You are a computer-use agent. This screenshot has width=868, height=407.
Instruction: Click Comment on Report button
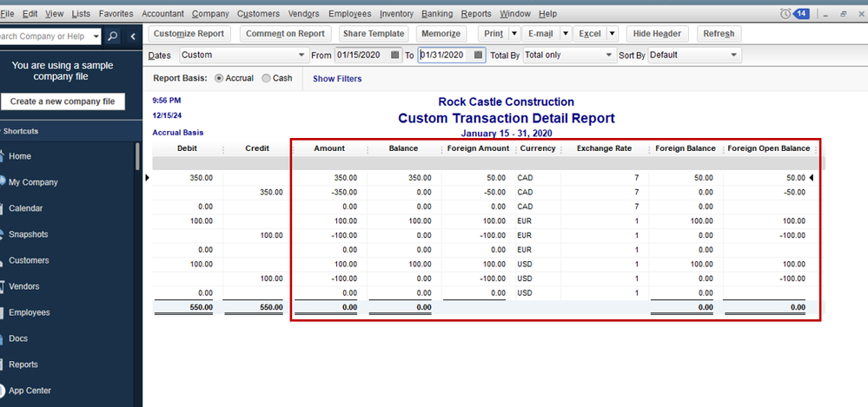[x=285, y=34]
